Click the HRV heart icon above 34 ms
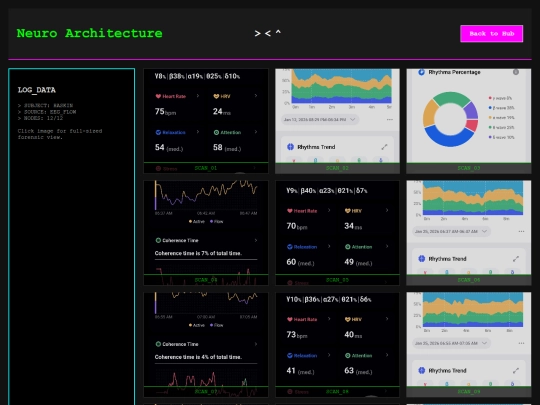 tap(347, 211)
